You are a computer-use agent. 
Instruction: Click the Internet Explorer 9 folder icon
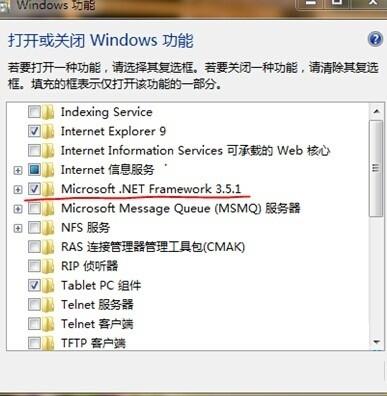48,131
